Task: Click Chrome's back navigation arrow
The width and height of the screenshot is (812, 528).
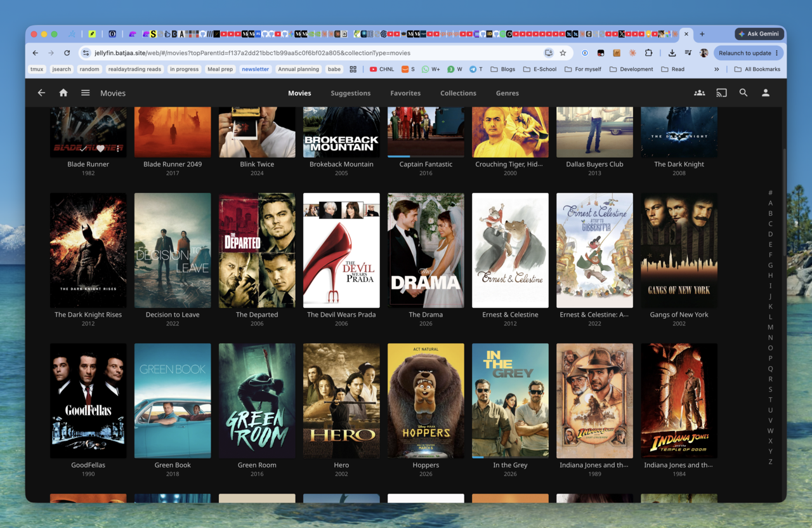Action: click(36, 53)
